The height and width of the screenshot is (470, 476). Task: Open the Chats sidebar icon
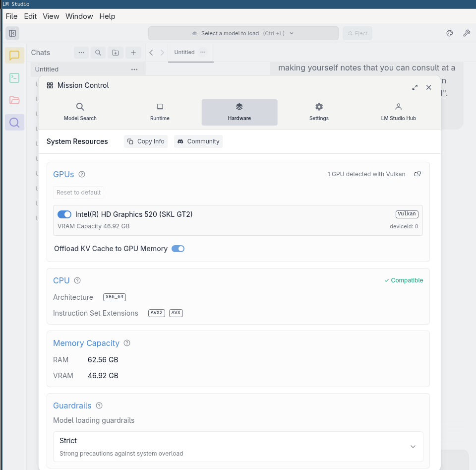click(14, 56)
